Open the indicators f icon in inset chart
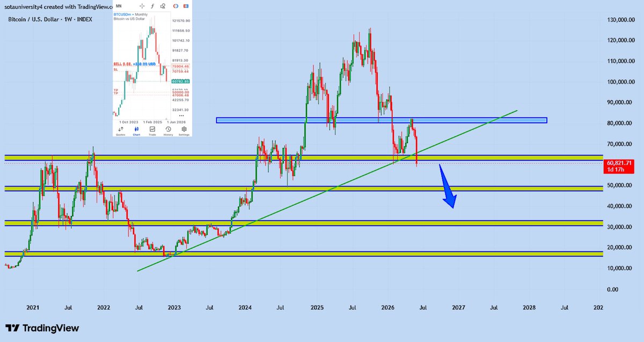Screen dimensions: 644x342 pyautogui.click(x=152, y=6)
